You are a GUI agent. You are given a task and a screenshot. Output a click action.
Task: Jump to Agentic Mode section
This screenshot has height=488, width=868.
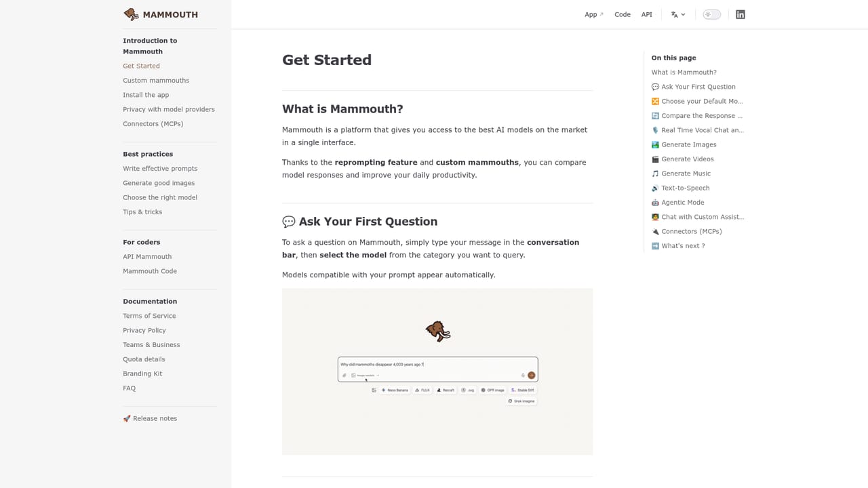678,202
